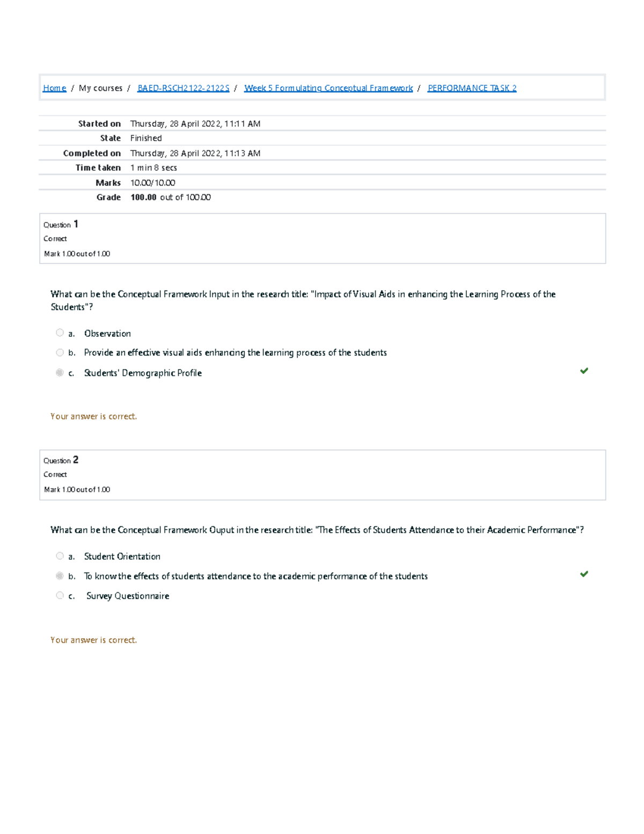This screenshot has width=644, height=834.
Task: Click the Grade value 100.00 out of 100.00
Action: click(x=171, y=197)
